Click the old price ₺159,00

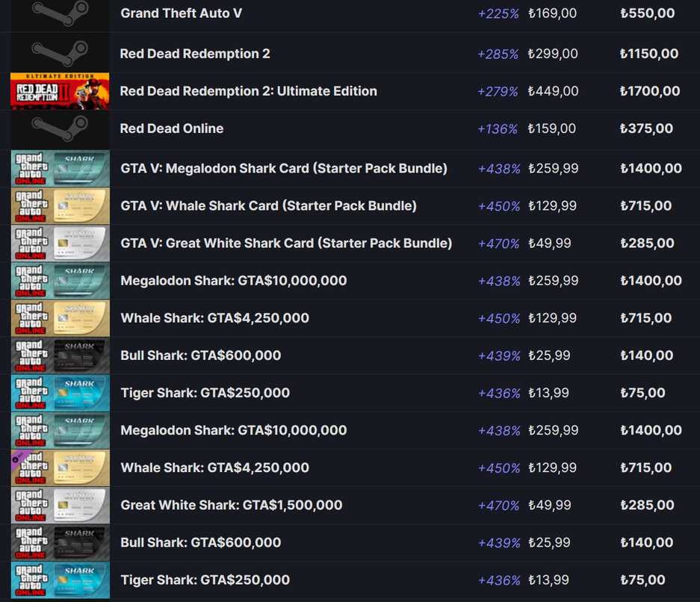click(552, 128)
